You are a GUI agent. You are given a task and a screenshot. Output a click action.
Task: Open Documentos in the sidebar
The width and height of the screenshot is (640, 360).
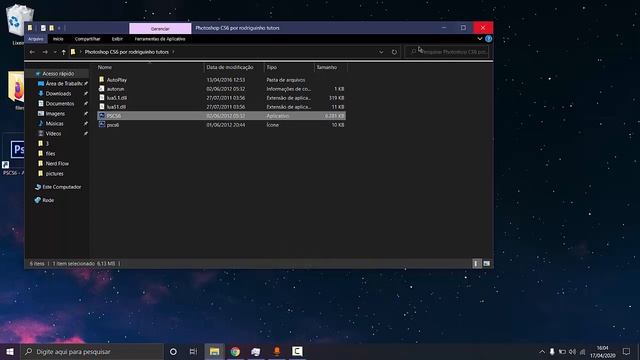(x=60, y=103)
